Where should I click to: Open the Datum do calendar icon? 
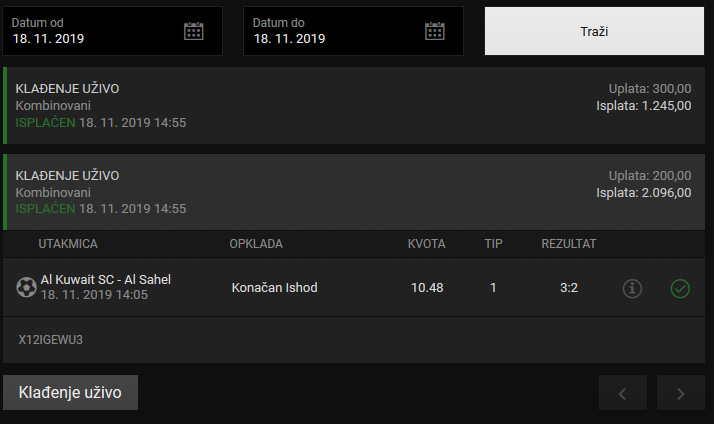(435, 31)
